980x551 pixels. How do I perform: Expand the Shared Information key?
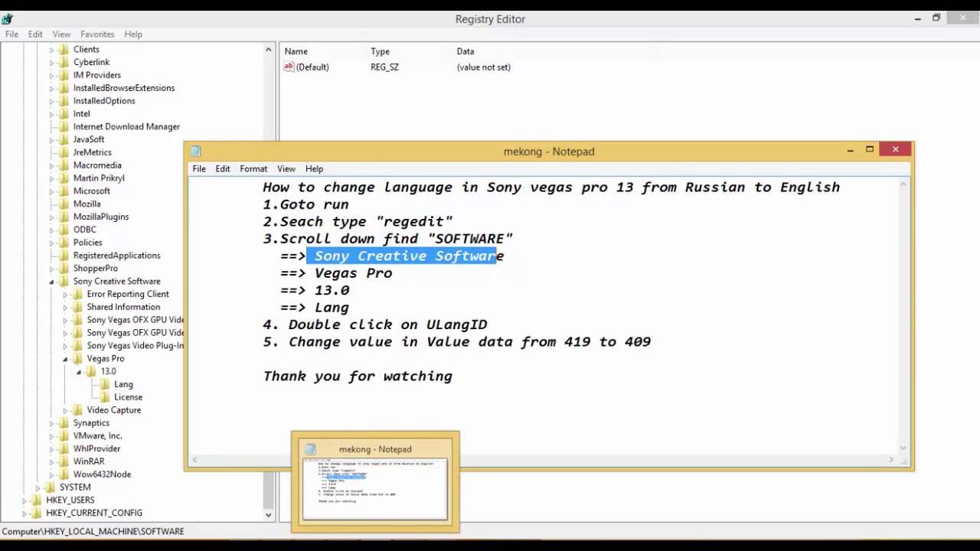pyautogui.click(x=66, y=308)
